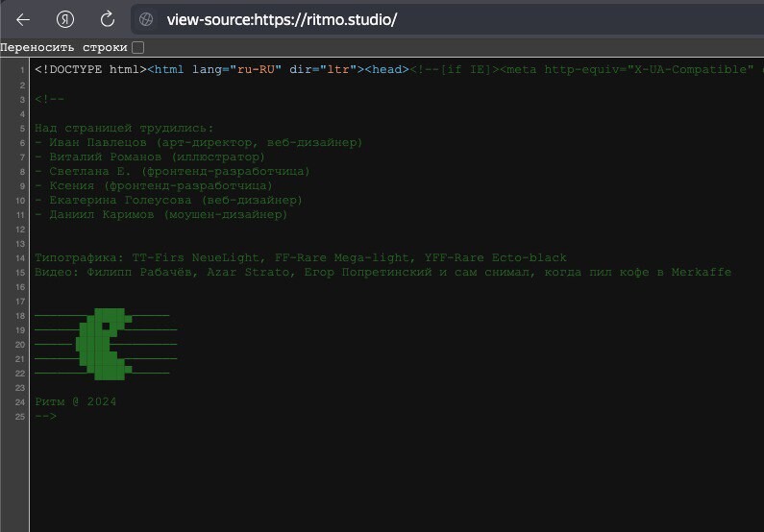
Task: Click the view-source URL in address bar
Action: point(281,19)
